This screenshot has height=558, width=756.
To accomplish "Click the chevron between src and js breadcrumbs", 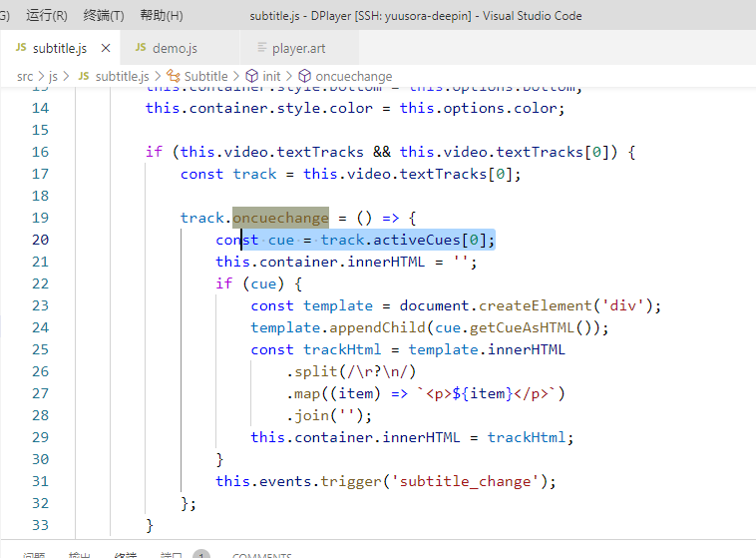I will (41, 76).
